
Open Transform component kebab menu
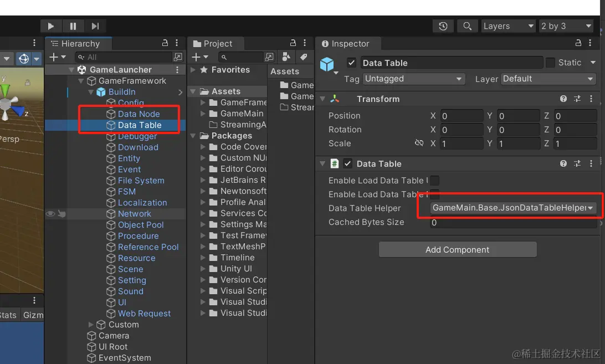(x=591, y=99)
